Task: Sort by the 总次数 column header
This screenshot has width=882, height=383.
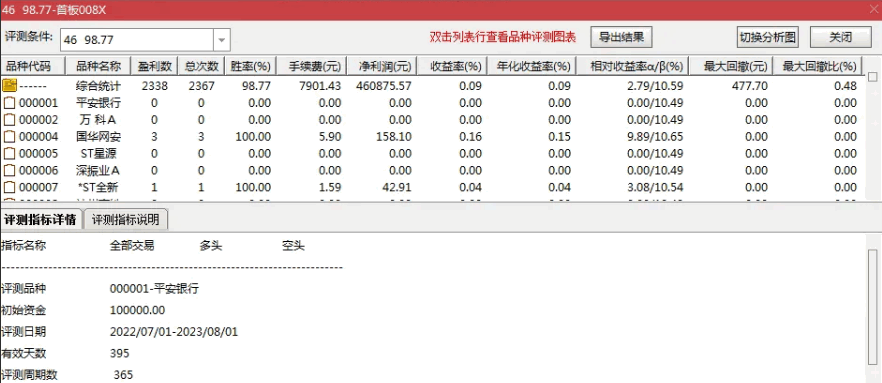Action: click(201, 66)
